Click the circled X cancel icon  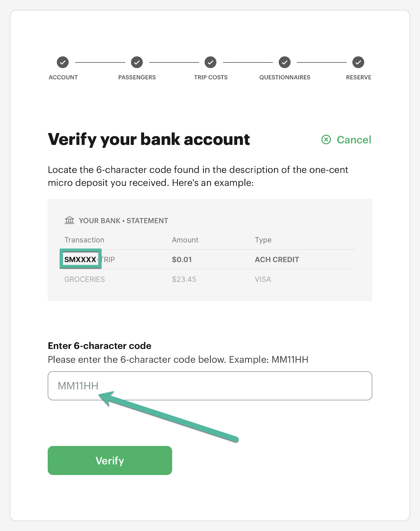click(x=326, y=140)
